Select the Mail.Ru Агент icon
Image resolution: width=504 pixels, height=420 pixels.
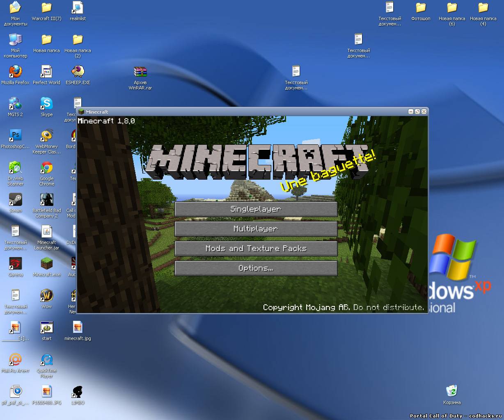click(16, 359)
